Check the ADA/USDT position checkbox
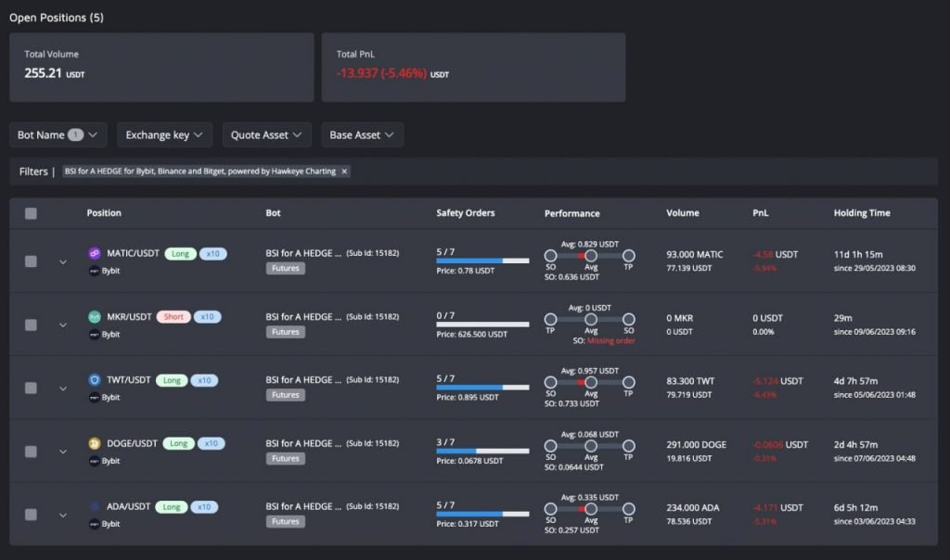 coord(31,515)
